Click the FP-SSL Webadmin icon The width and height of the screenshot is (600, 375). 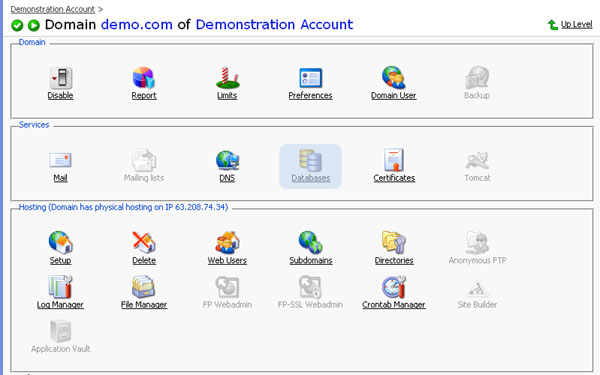[x=310, y=287]
